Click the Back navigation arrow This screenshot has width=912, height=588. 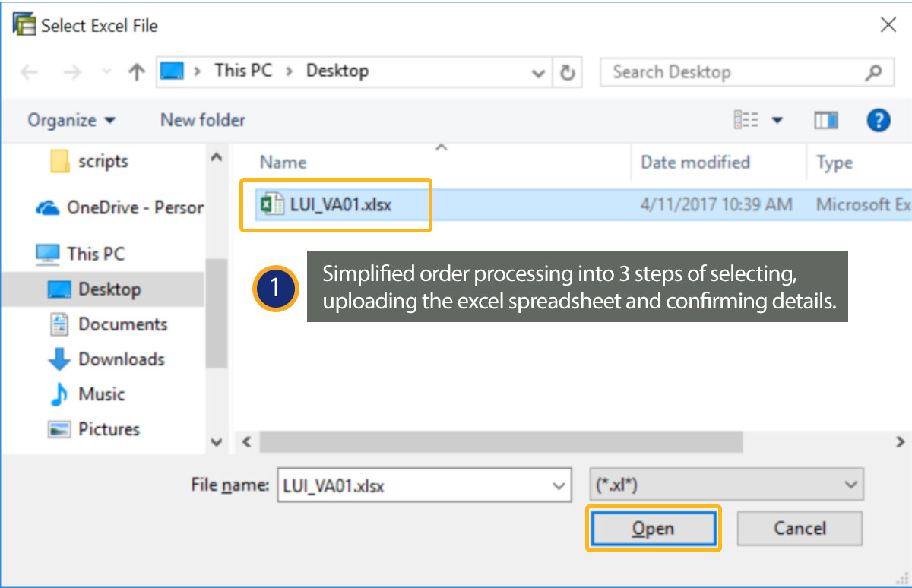(29, 72)
